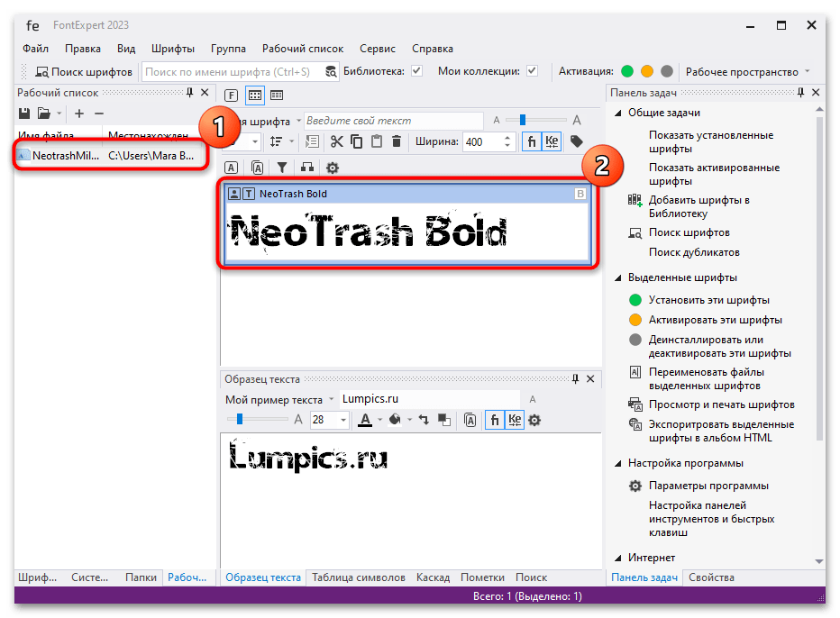Click the filter fonts icon

click(x=282, y=168)
